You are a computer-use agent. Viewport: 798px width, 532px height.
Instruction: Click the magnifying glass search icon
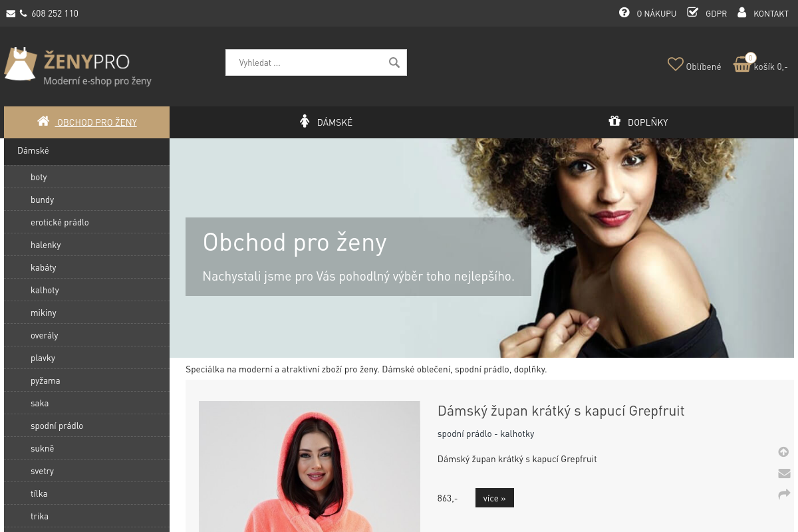[x=394, y=62]
